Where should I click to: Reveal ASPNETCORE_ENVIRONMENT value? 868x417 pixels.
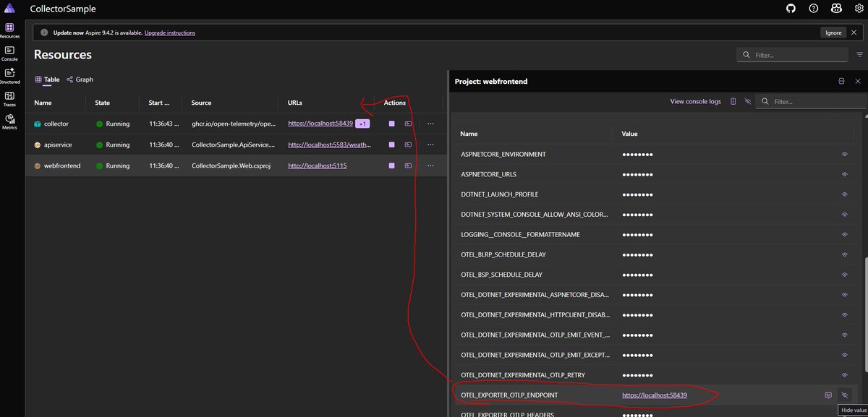(844, 155)
